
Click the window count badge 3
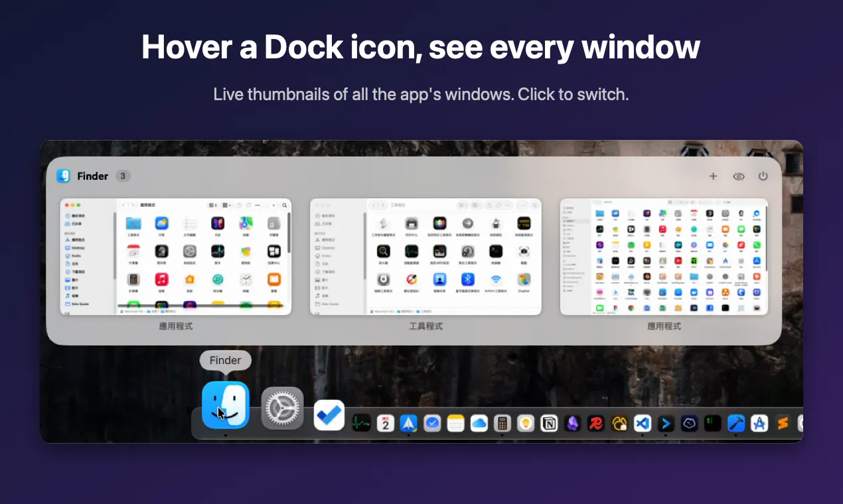point(123,176)
